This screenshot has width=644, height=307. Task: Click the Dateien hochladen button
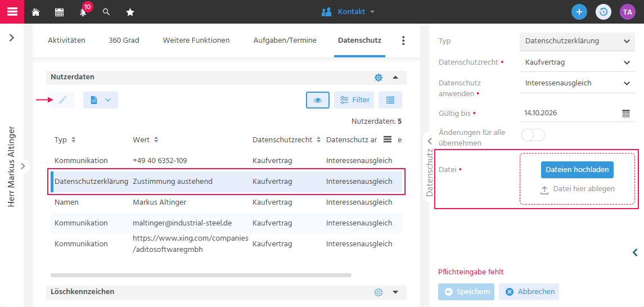577,170
